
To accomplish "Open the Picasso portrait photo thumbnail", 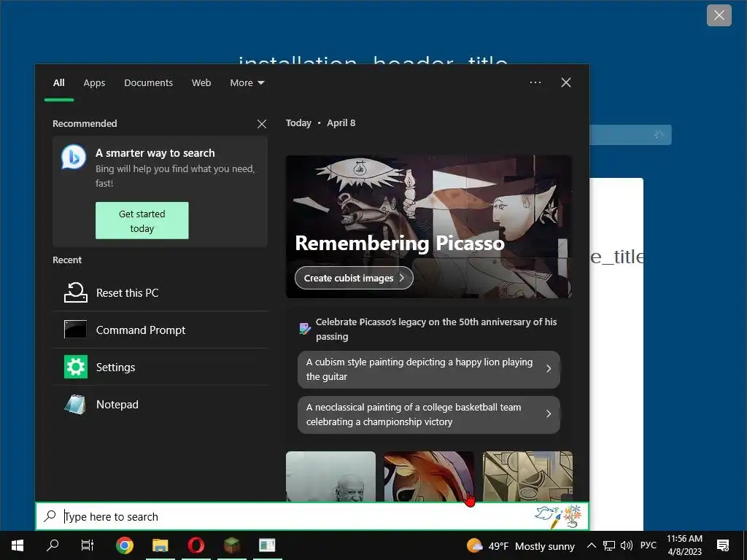I will (330, 476).
